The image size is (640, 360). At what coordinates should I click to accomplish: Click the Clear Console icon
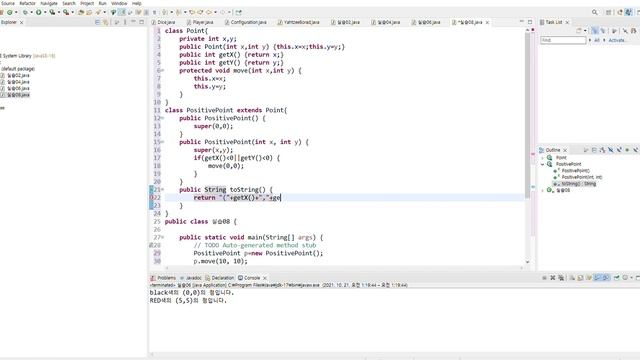tap(572, 278)
